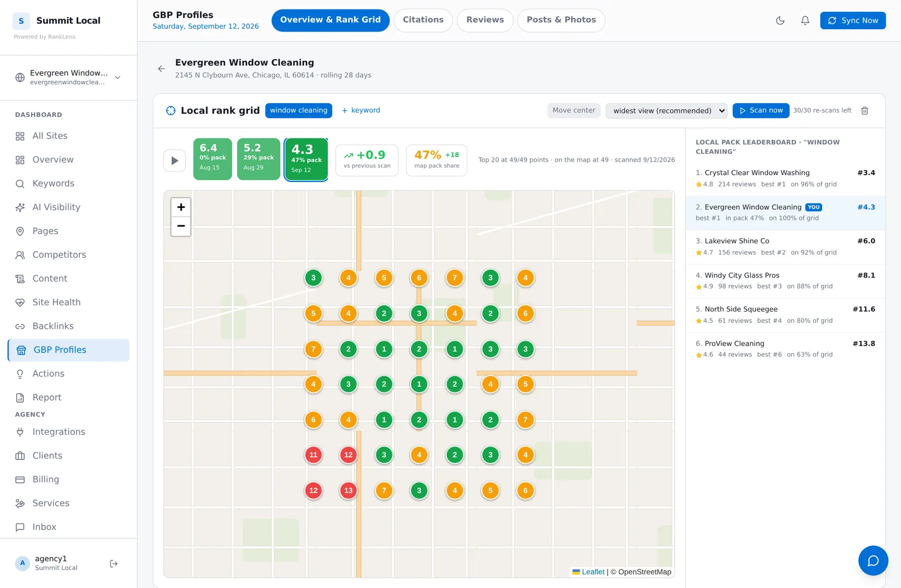Switch to Citations tab
This screenshot has height=588, width=901.
[423, 20]
